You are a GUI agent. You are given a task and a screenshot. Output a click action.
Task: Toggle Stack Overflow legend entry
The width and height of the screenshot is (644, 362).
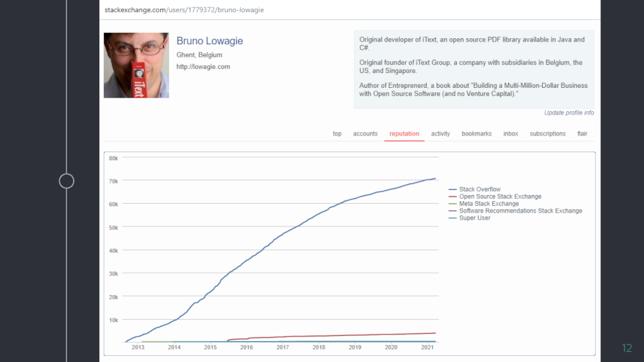(x=475, y=189)
